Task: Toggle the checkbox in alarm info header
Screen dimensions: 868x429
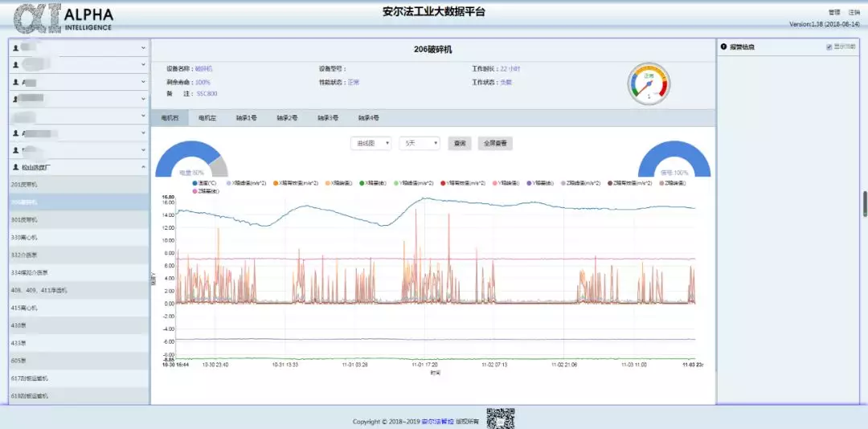Action: 829,47
